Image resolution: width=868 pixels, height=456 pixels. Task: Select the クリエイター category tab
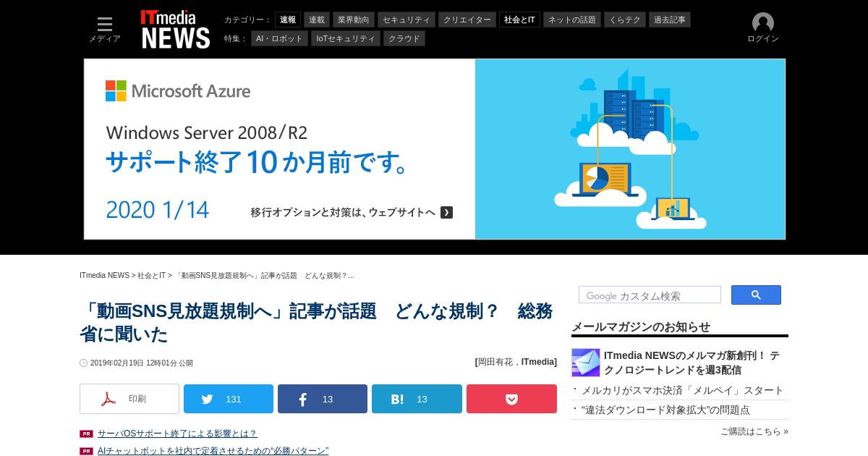click(x=467, y=20)
